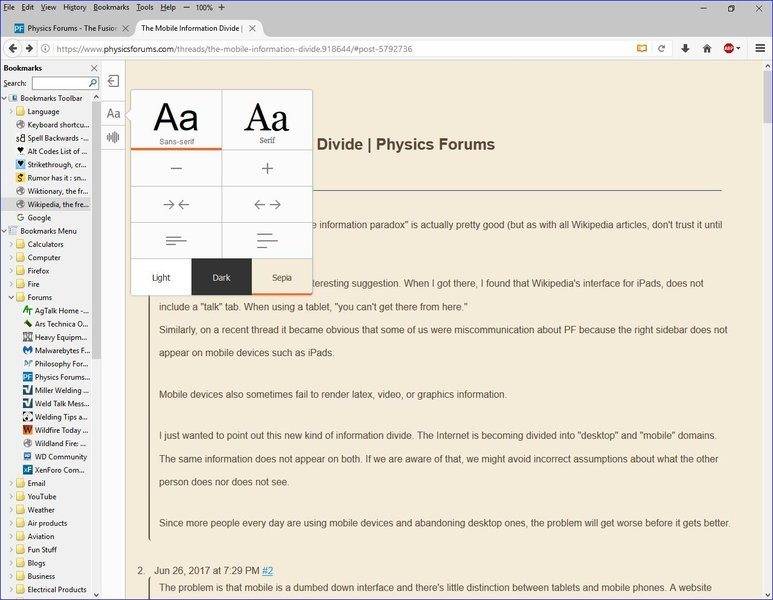Screen dimensions: 773x600
Task: Close the Physics Forums - The Fusion tab
Action: (126, 29)
